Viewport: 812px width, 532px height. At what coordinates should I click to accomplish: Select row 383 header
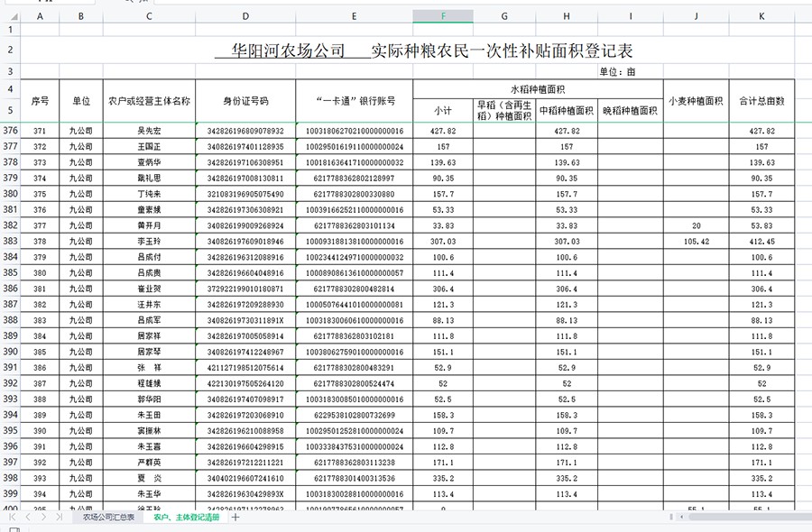pos(10,242)
